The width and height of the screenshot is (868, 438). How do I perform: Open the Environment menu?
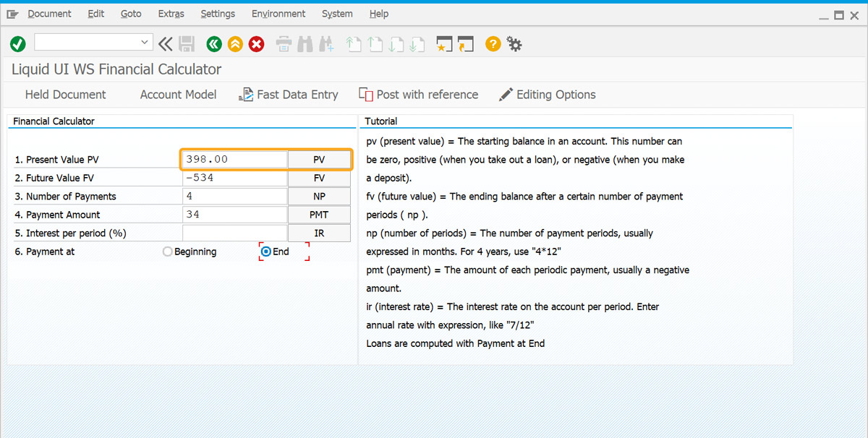click(x=278, y=14)
